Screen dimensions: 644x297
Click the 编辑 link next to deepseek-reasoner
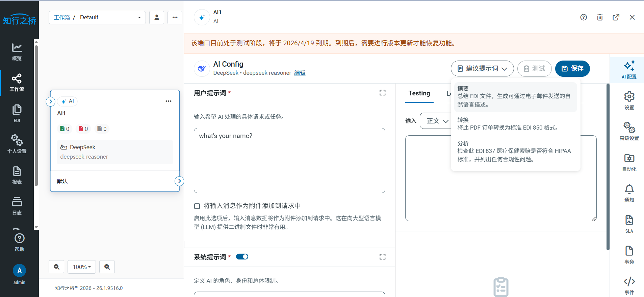[300, 73]
